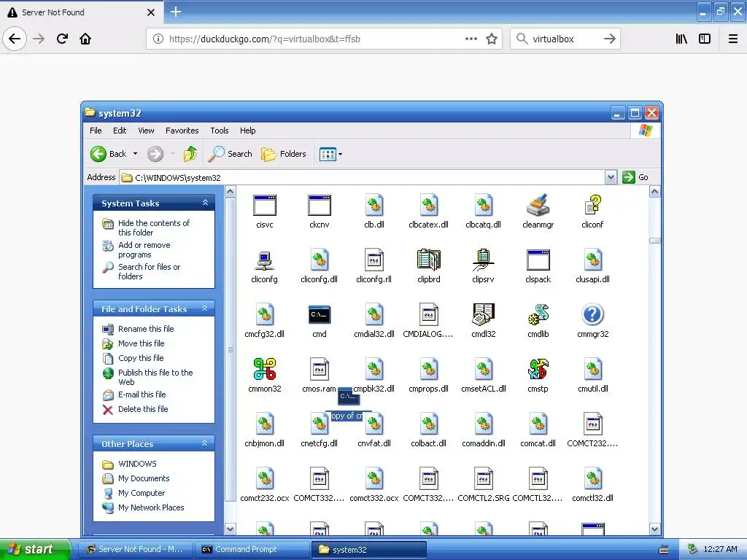747x560 pixels.
Task: Open the File menu
Action: click(96, 131)
